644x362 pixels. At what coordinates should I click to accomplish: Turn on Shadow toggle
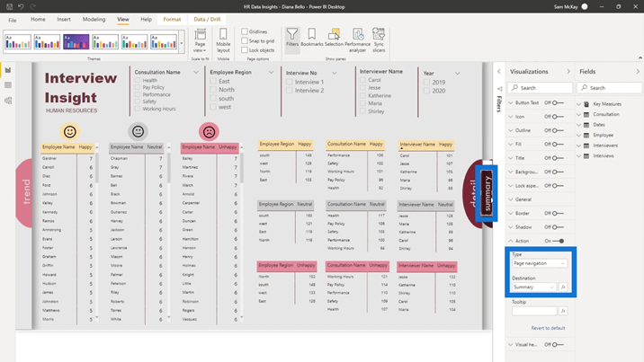coord(558,227)
